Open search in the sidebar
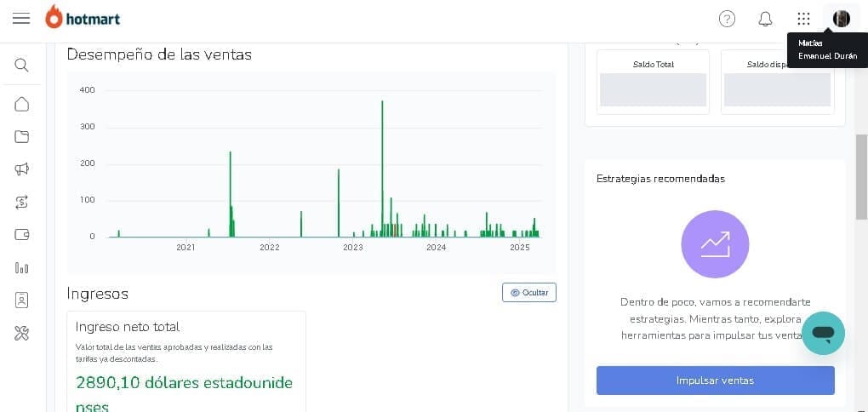 (22, 65)
